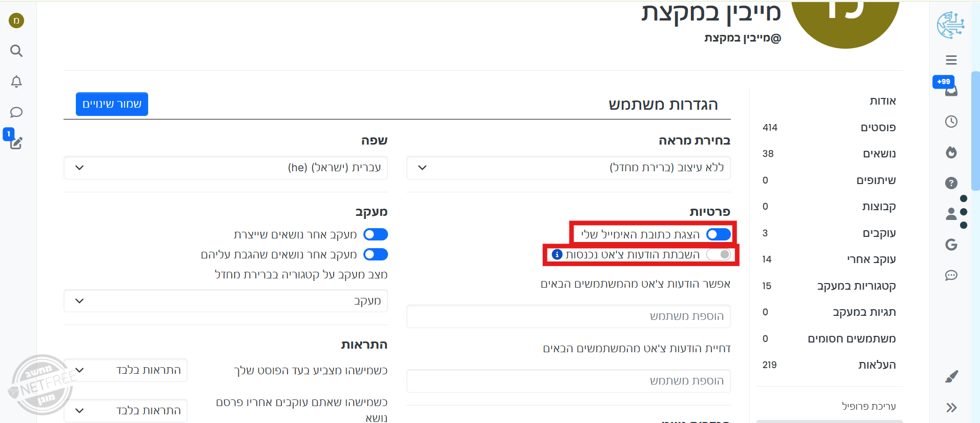Open the recent clock icon
The width and height of the screenshot is (980, 423).
951,122
